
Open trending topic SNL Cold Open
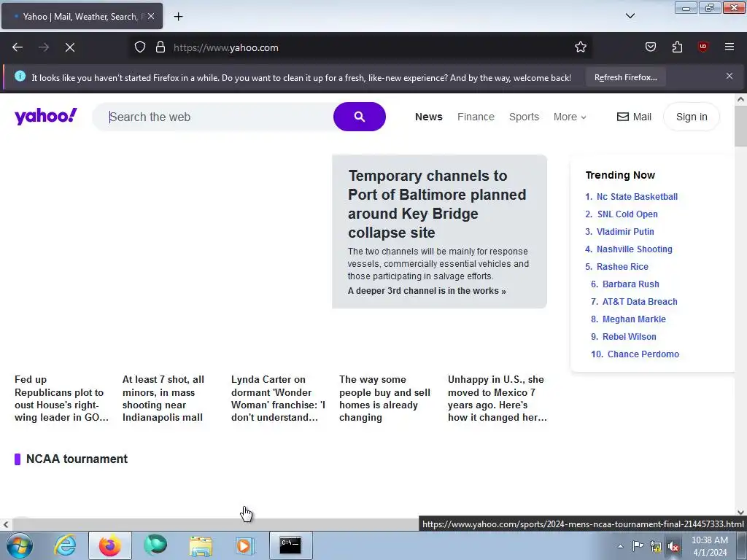pyautogui.click(x=627, y=214)
